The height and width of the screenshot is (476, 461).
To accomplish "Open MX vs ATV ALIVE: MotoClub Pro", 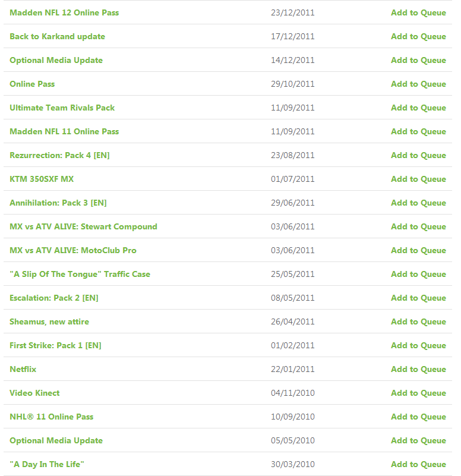I will 73,250.
